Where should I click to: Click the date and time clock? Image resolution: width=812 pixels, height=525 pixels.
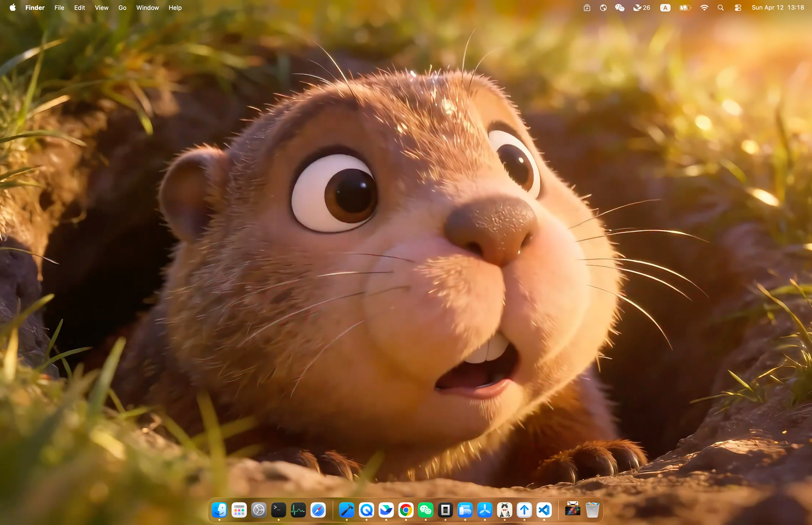[778, 8]
